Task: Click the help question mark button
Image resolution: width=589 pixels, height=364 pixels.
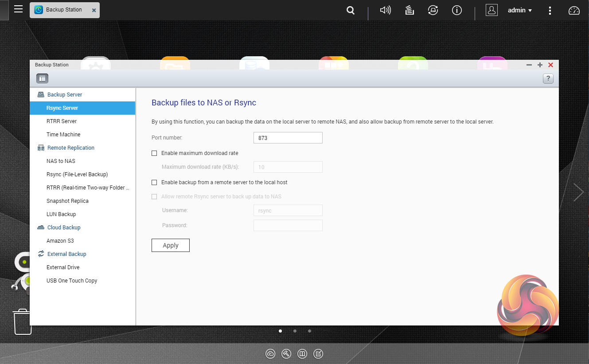Action: point(548,79)
